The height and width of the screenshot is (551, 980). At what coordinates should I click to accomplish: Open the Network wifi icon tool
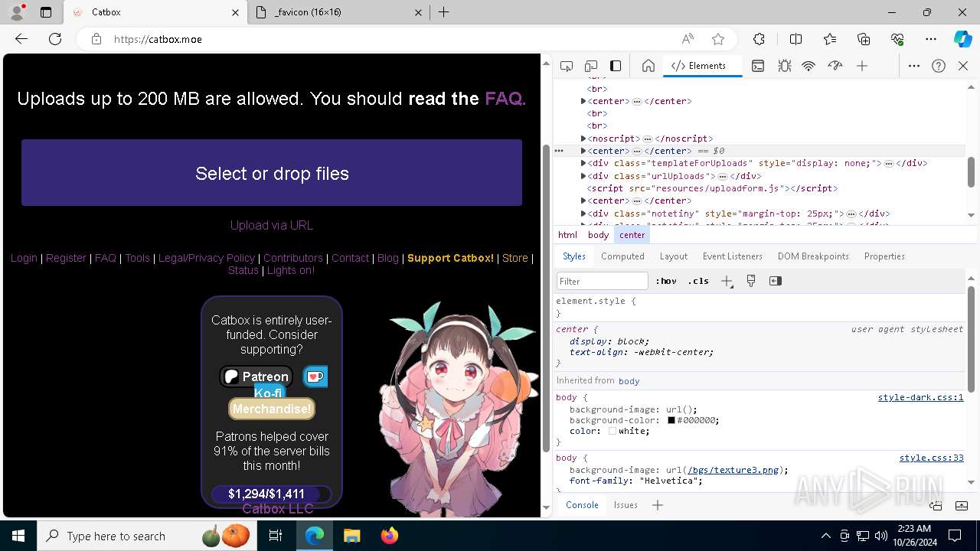tap(808, 66)
